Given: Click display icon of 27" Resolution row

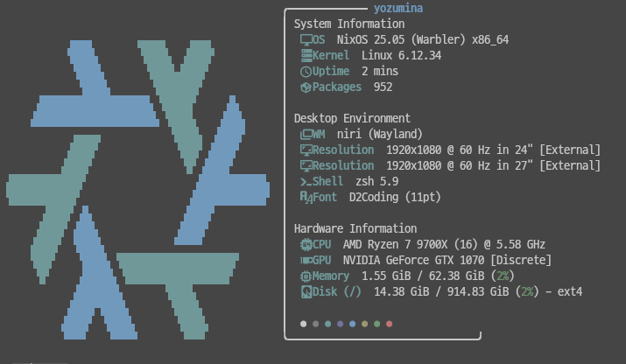Looking at the screenshot, I should click(306, 166).
